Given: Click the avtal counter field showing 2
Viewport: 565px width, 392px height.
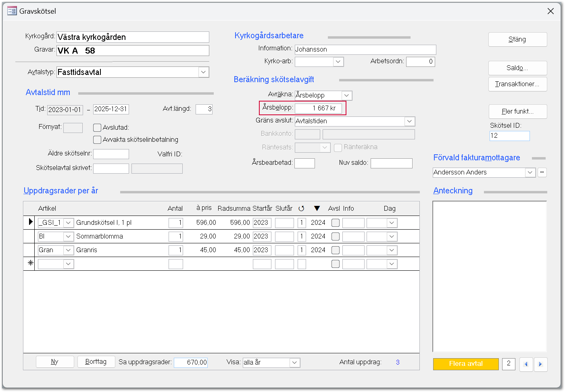Looking at the screenshot, I should (x=509, y=364).
